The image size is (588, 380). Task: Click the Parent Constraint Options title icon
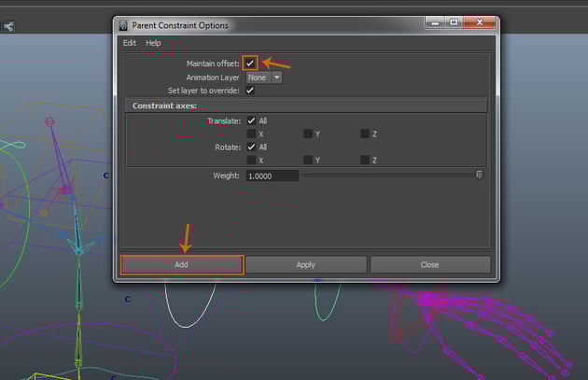[123, 25]
